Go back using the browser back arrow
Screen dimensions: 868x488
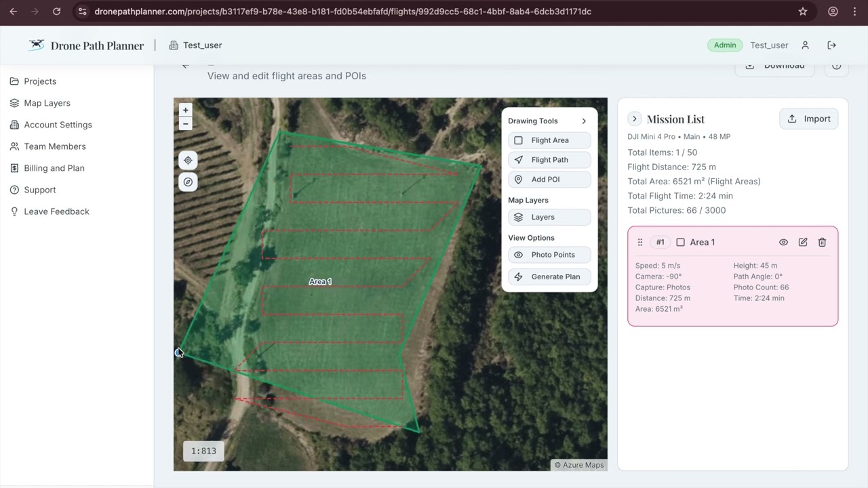coord(14,12)
